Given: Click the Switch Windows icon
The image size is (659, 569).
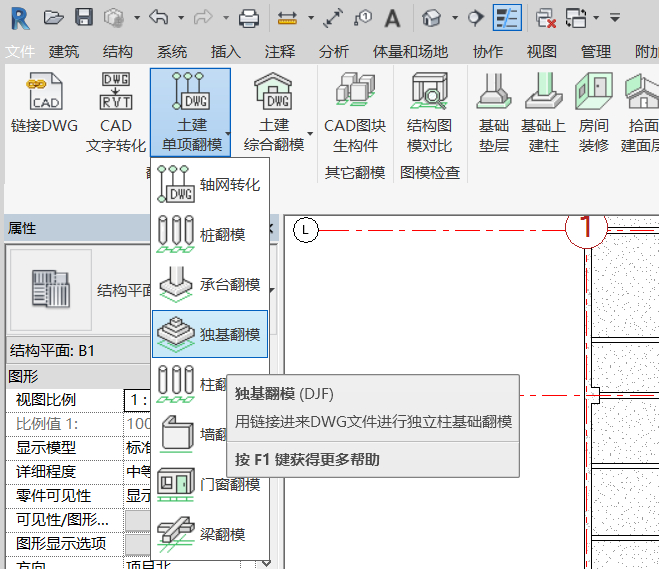Looking at the screenshot, I should (576, 18).
